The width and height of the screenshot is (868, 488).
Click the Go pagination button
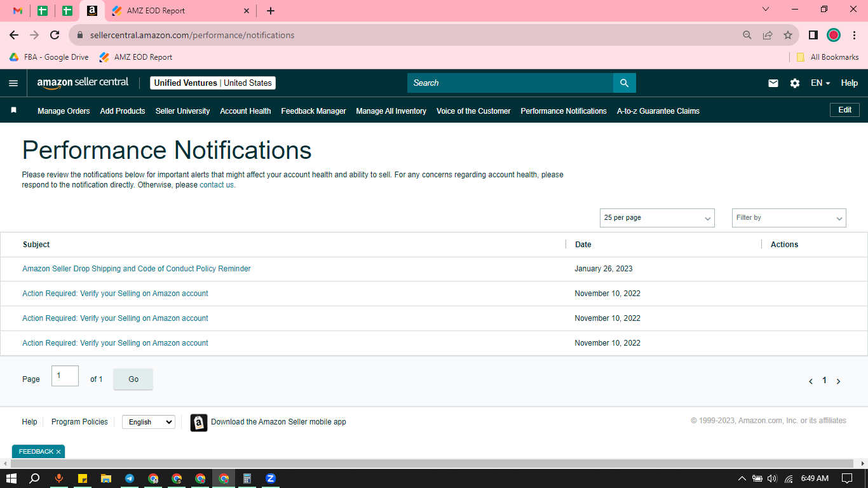pos(133,379)
